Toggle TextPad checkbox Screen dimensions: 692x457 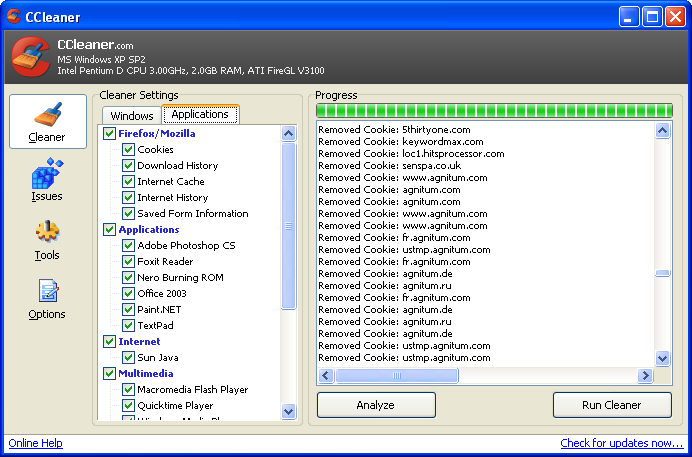(x=128, y=326)
